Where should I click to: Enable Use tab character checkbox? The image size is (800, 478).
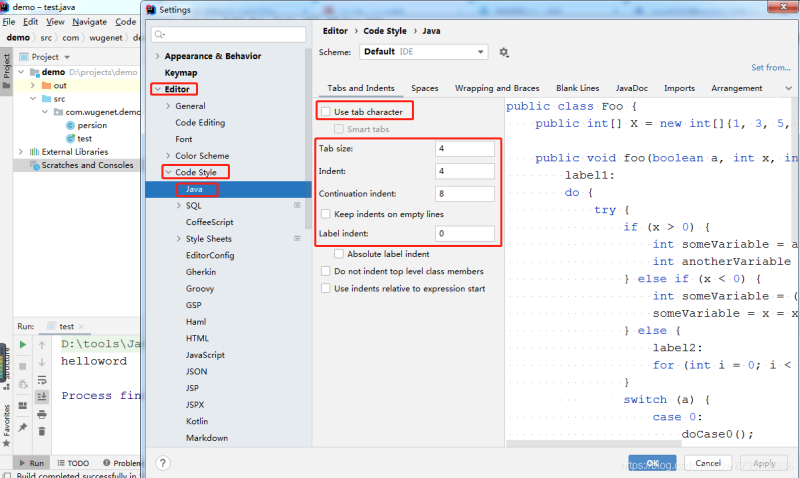(x=326, y=112)
